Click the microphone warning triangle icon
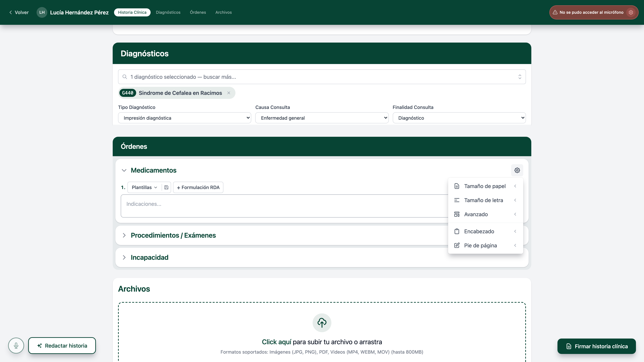Image resolution: width=644 pixels, height=362 pixels. pos(555,12)
